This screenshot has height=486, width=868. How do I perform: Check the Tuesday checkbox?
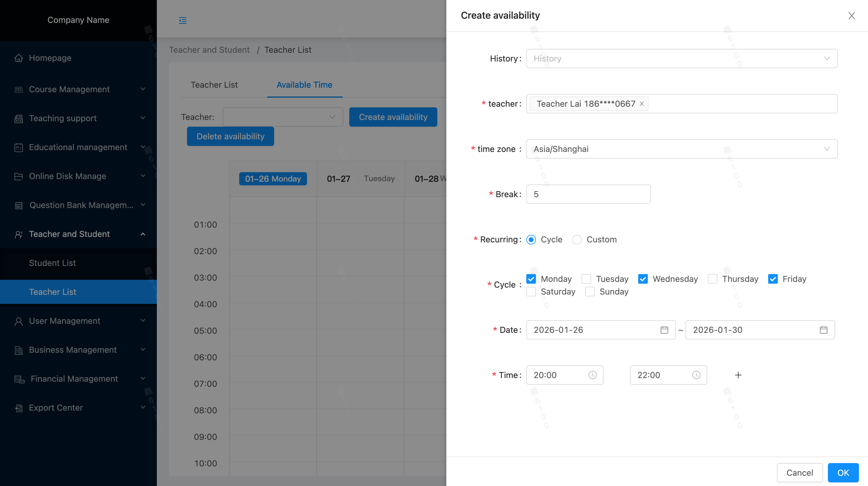click(586, 279)
